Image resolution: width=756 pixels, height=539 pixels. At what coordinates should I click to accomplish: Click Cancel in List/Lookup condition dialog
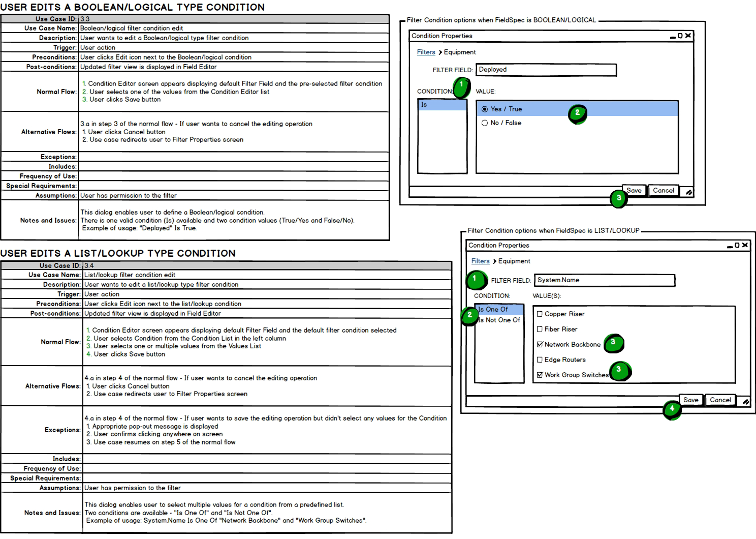pyautogui.click(x=720, y=400)
